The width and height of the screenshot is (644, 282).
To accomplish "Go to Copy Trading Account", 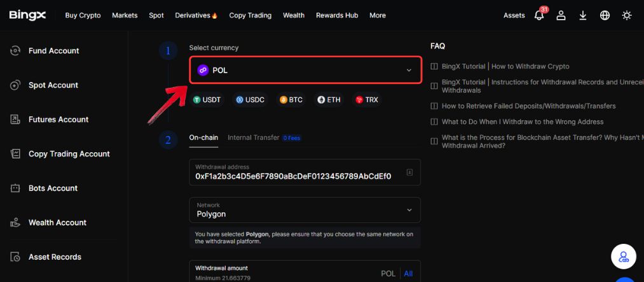I will click(x=69, y=154).
